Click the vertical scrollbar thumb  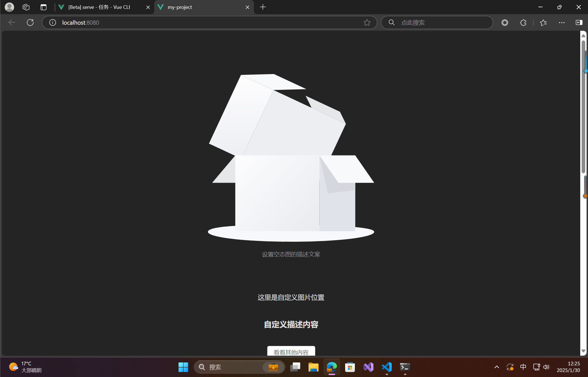(583, 107)
